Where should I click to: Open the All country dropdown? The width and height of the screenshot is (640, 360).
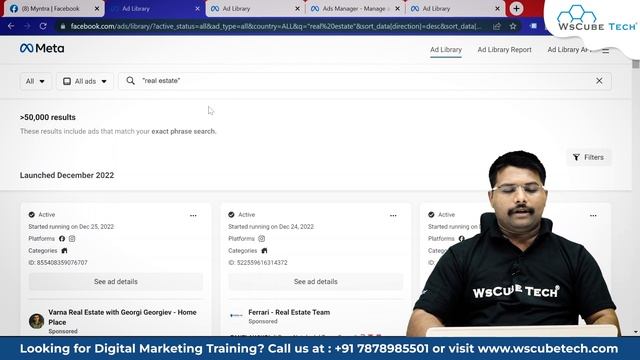pos(36,81)
